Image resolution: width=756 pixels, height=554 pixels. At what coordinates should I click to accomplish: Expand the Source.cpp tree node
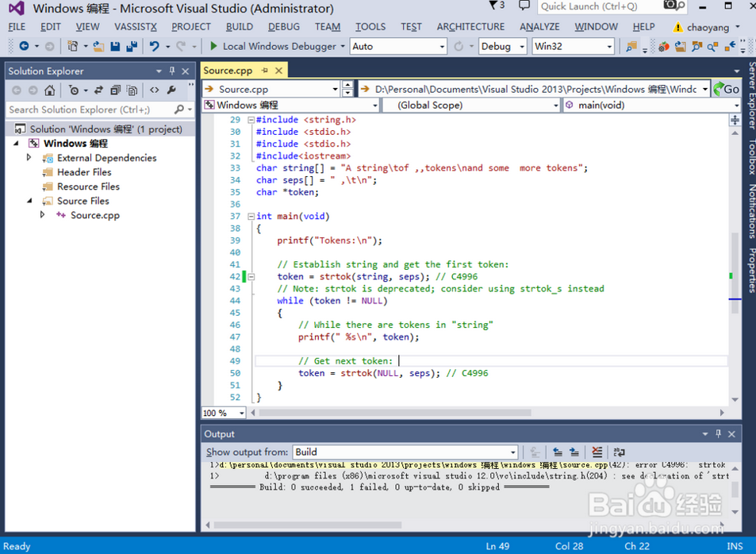pos(42,215)
